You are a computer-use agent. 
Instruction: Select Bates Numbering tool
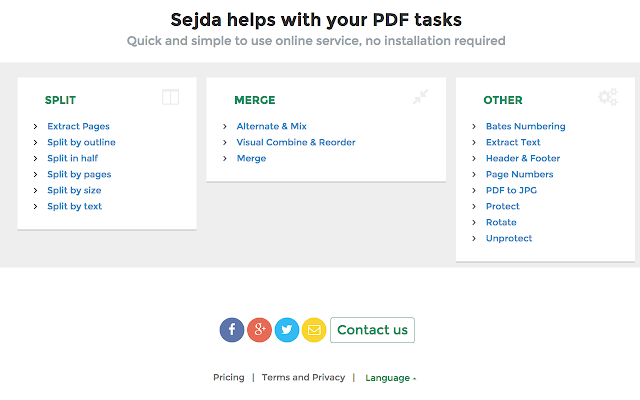[525, 127]
